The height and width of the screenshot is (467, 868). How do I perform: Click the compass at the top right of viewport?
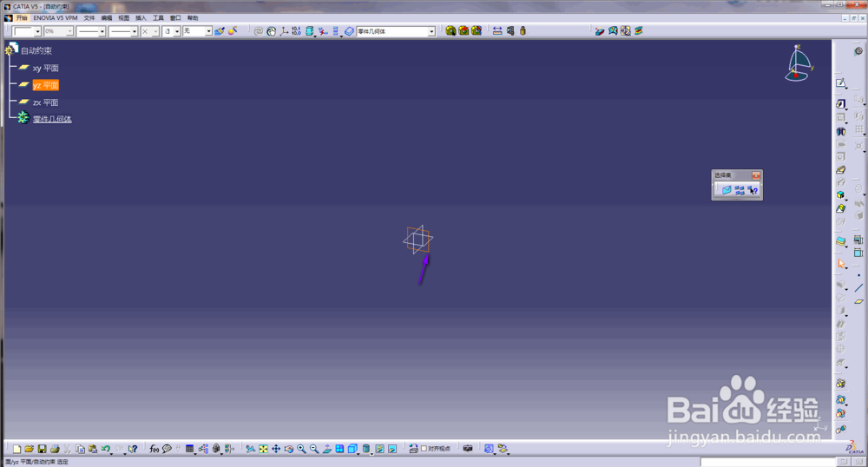(799, 63)
